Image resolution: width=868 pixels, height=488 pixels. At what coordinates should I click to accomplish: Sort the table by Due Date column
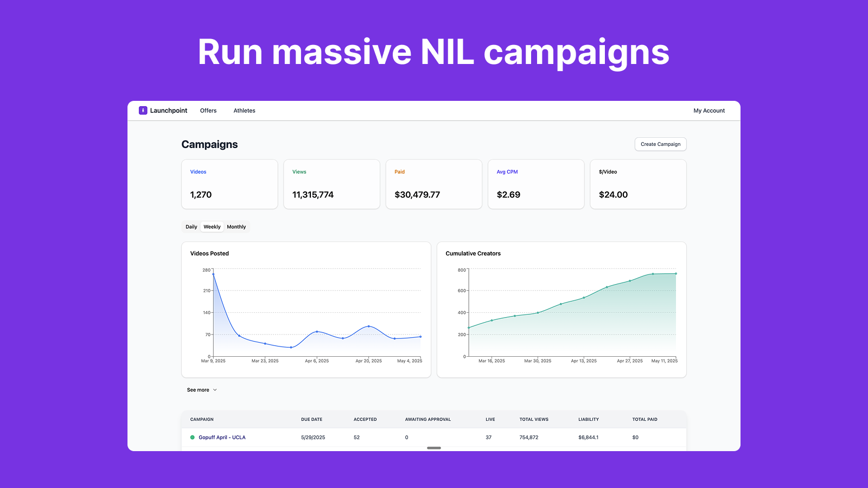point(311,419)
